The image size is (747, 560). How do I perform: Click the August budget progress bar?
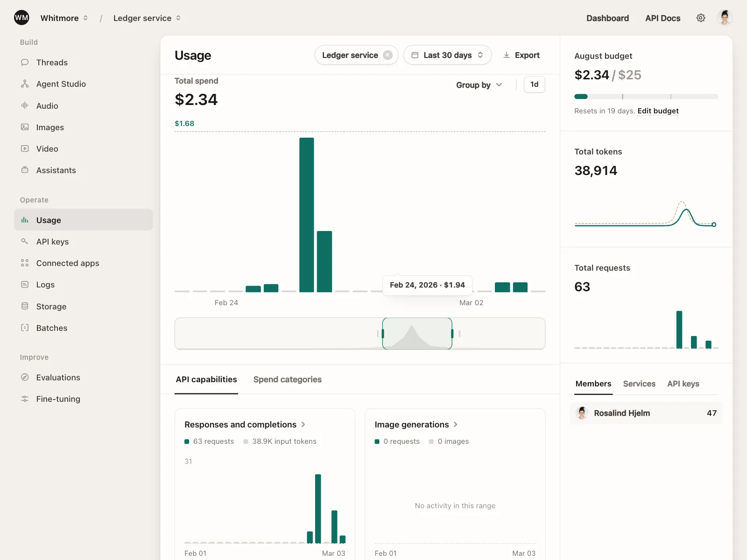(x=646, y=97)
